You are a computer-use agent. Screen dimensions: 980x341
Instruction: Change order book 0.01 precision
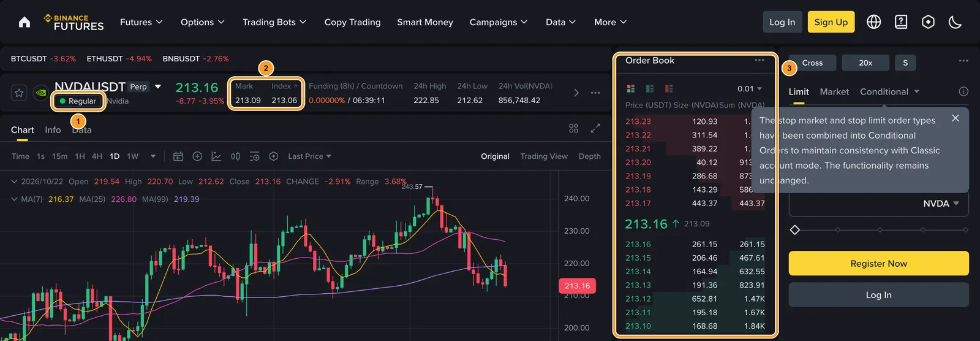tap(750, 88)
